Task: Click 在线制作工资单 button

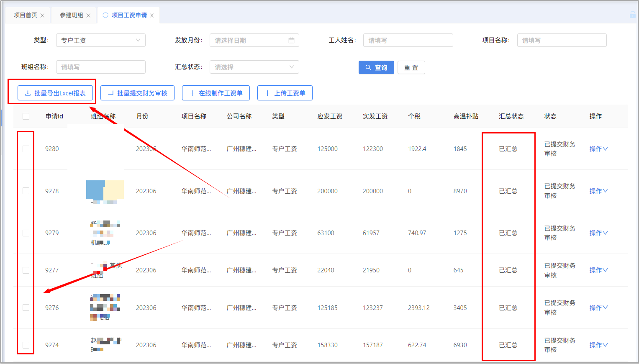Action: 216,93
